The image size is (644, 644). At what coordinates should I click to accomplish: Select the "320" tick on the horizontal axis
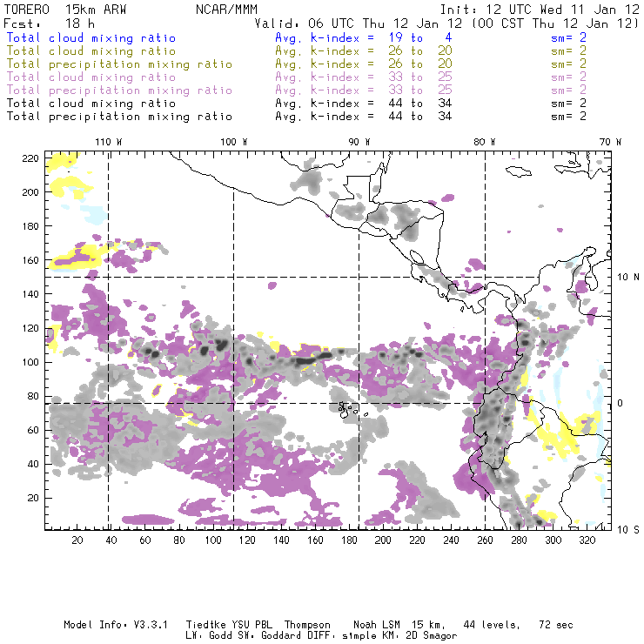pyautogui.click(x=587, y=540)
